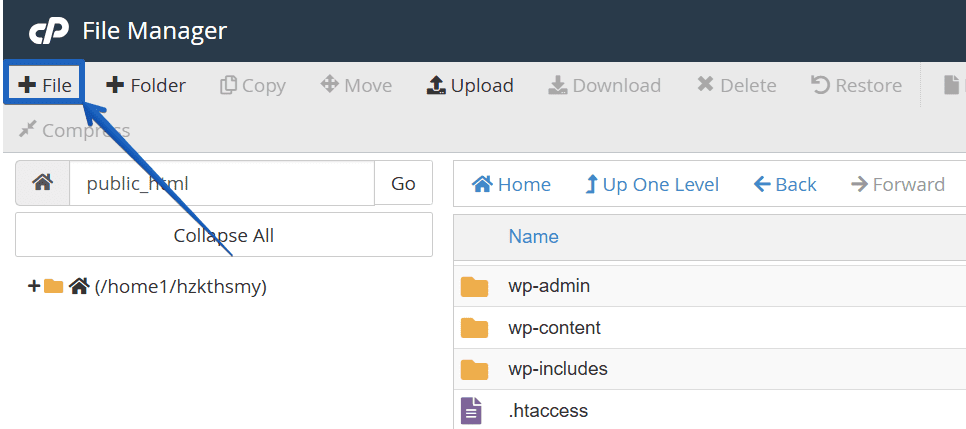Click the Compress toolbar button
This screenshot has width=966, height=429.
74,130
